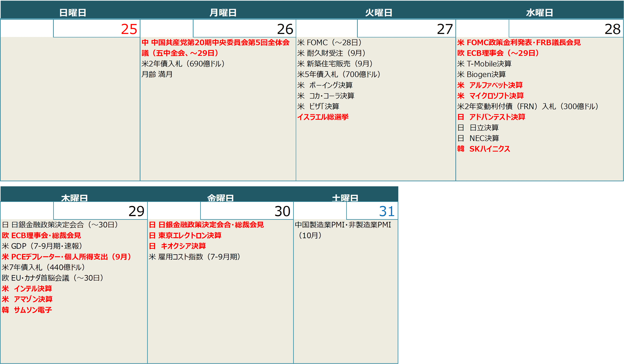This screenshot has height=364, width=624.
Task: Click the date cell 30
Action: point(247,211)
